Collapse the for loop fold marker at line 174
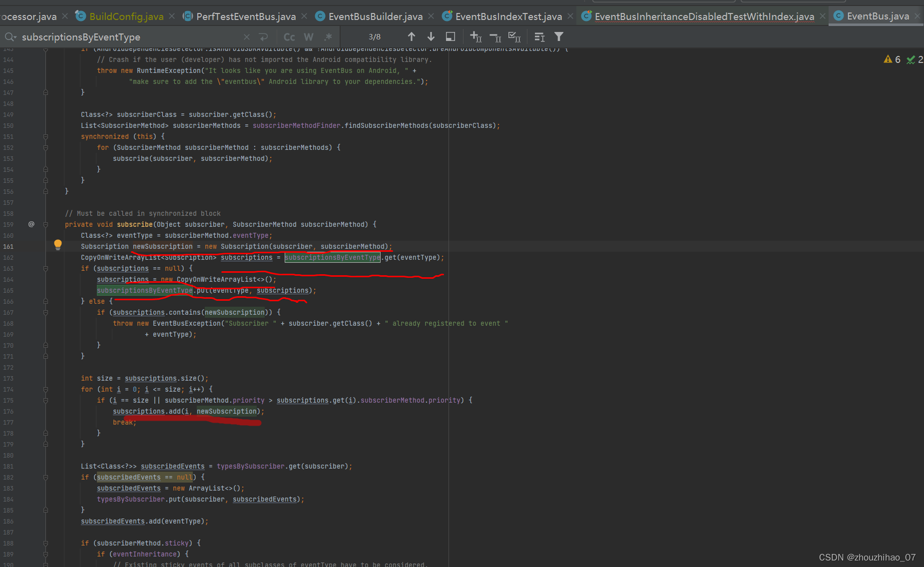924x567 pixels. (45, 389)
